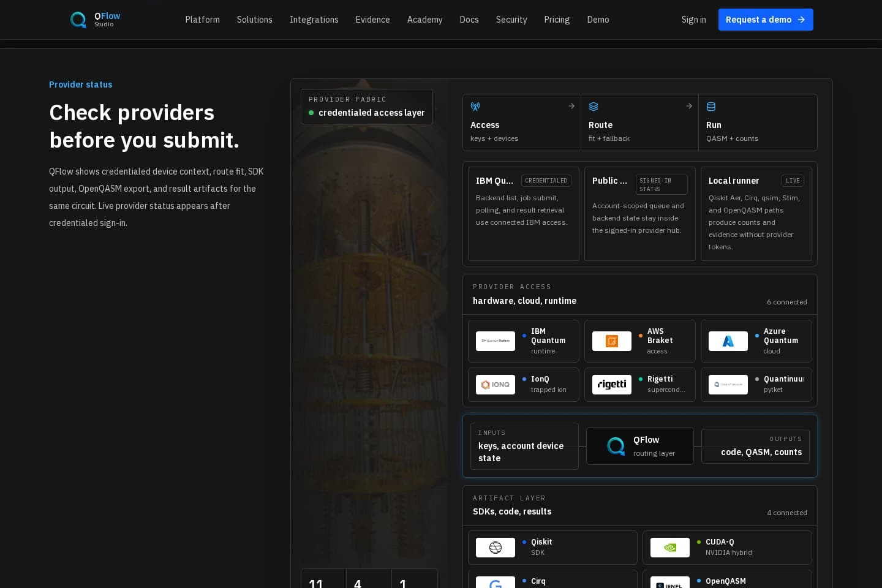Click the 6 connected label

coord(786,302)
